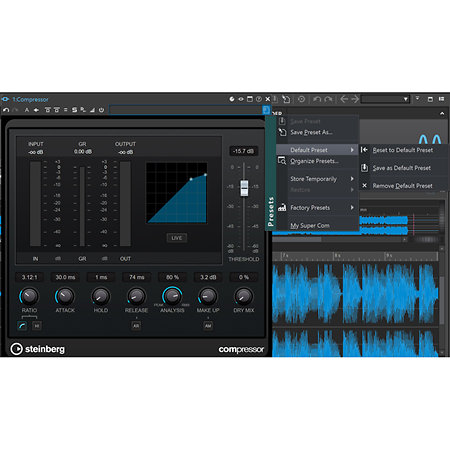Click the DRY MIX knob

[244, 296]
